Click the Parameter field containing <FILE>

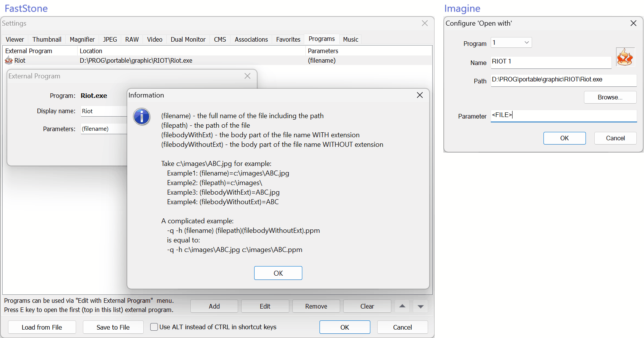click(564, 115)
